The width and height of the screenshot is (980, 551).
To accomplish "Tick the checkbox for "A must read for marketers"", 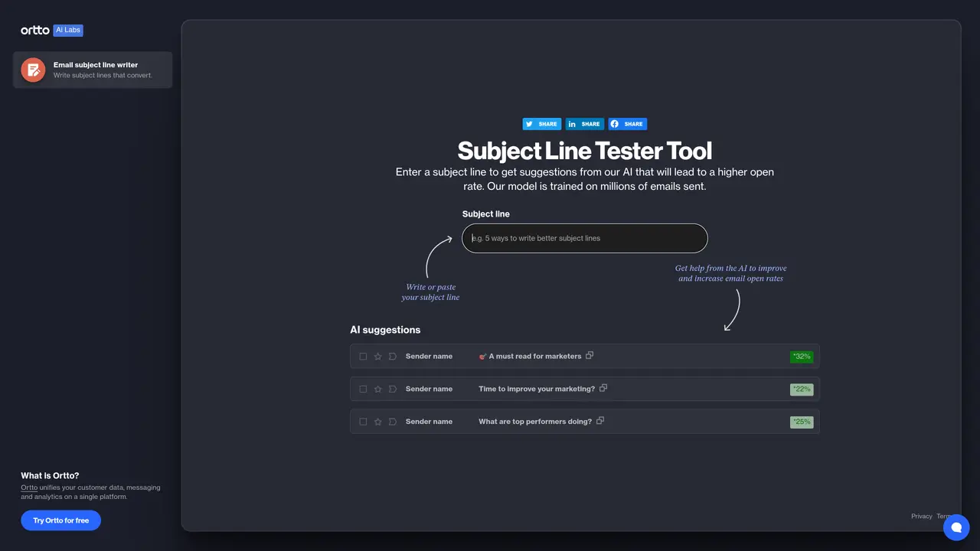I will tap(363, 357).
